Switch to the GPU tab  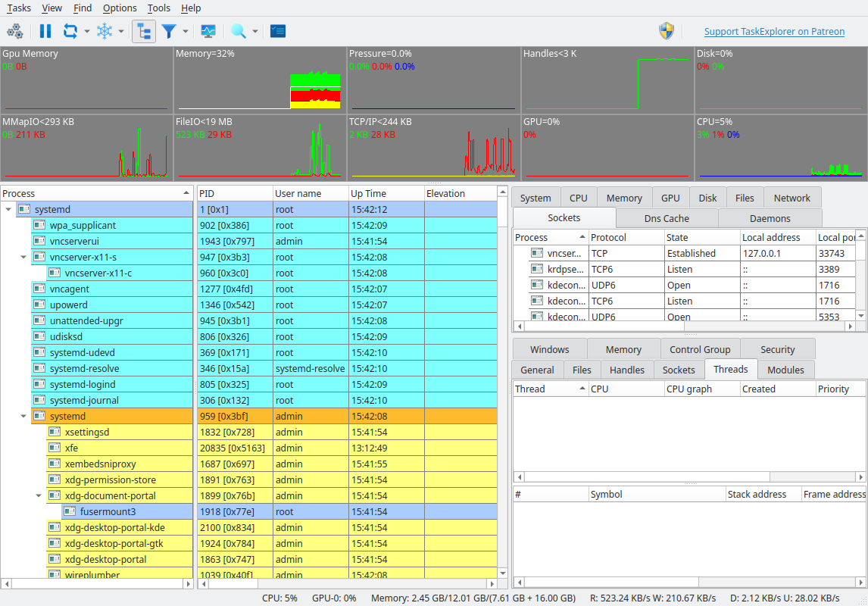(670, 198)
